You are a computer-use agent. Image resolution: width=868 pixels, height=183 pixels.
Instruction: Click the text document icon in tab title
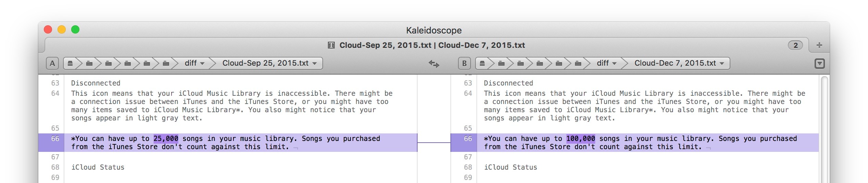(331, 45)
